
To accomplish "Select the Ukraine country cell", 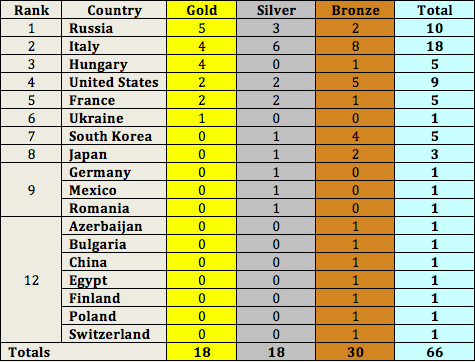I will (x=114, y=118).
